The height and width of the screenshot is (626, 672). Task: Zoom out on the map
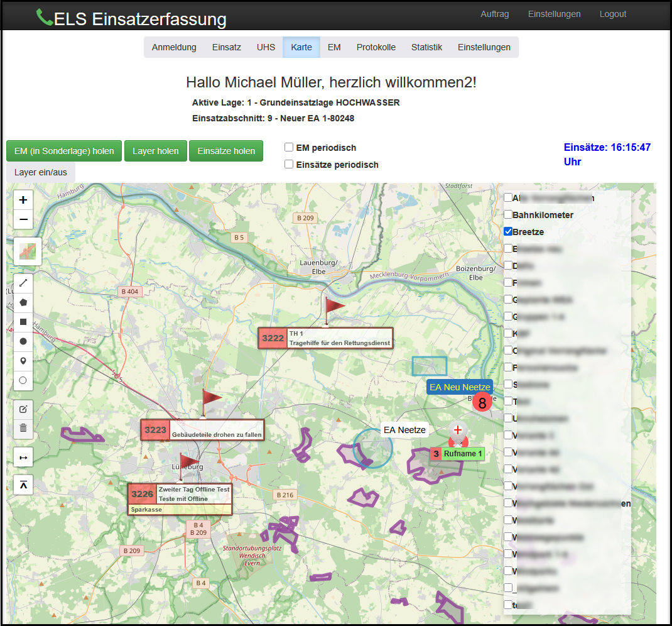23,219
